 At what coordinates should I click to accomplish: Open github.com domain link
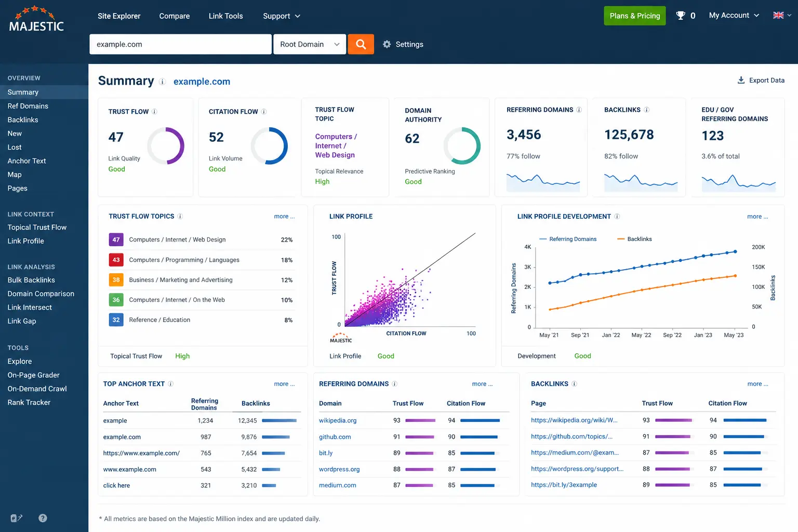(x=335, y=437)
